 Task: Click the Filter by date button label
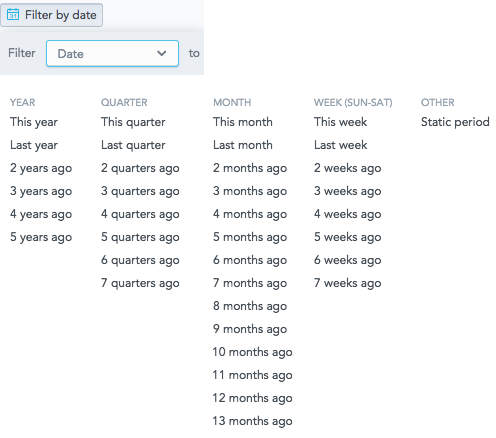coord(60,15)
